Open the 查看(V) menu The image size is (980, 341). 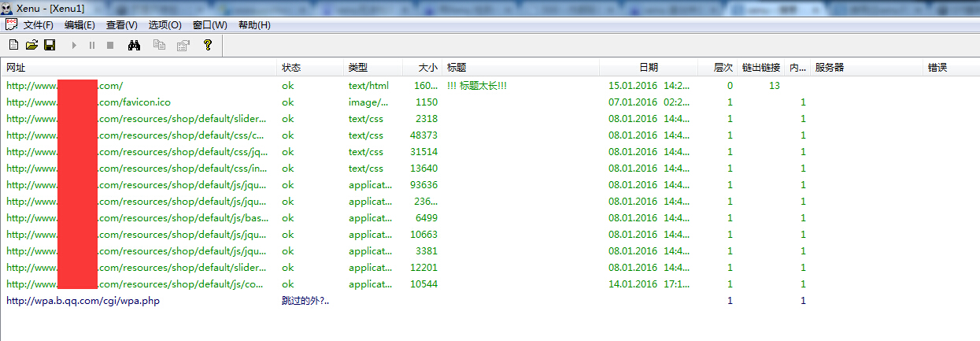pos(121,25)
